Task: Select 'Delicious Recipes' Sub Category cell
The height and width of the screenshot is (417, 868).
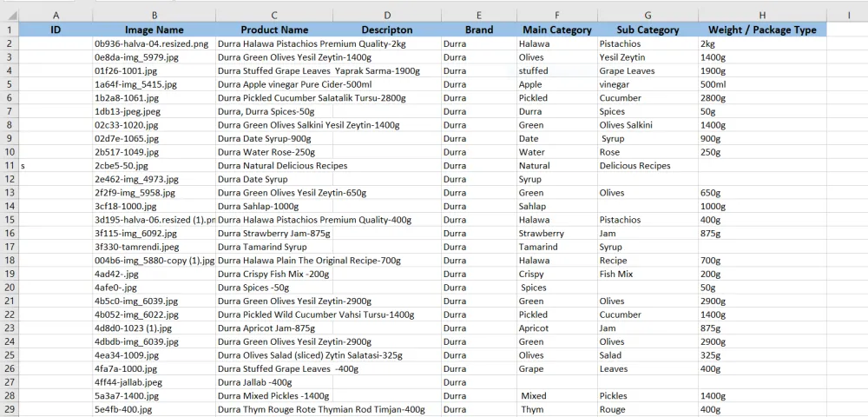Action: [648, 166]
